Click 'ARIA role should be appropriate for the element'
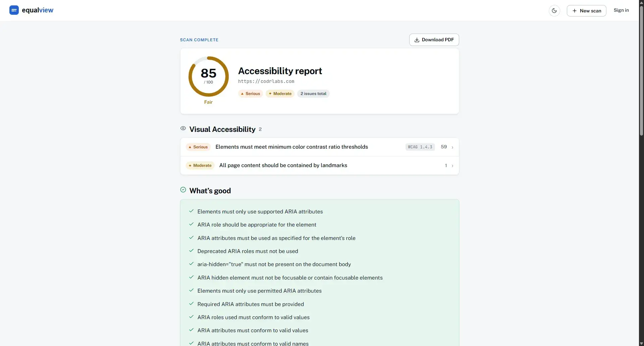The image size is (644, 346). pos(257,225)
